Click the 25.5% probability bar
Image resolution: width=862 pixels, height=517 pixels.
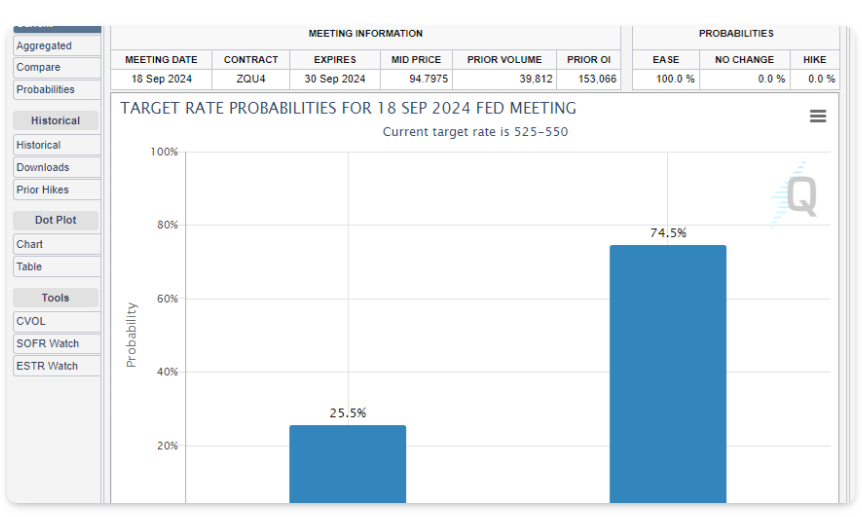[347, 464]
